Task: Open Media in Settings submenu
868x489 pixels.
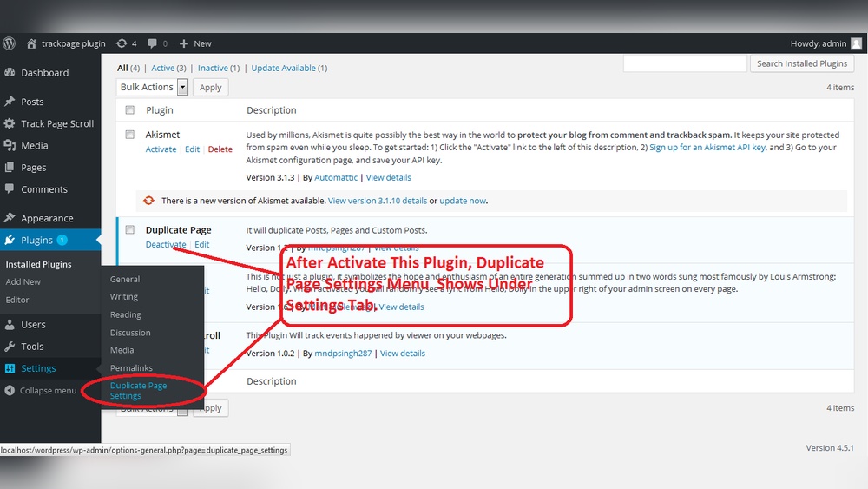Action: click(x=122, y=350)
